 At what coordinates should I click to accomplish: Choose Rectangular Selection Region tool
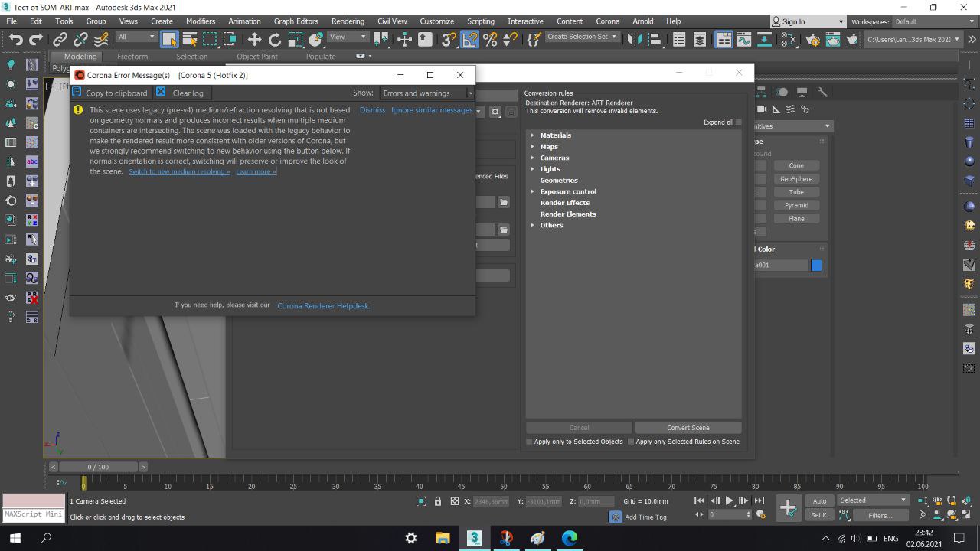pyautogui.click(x=210, y=39)
